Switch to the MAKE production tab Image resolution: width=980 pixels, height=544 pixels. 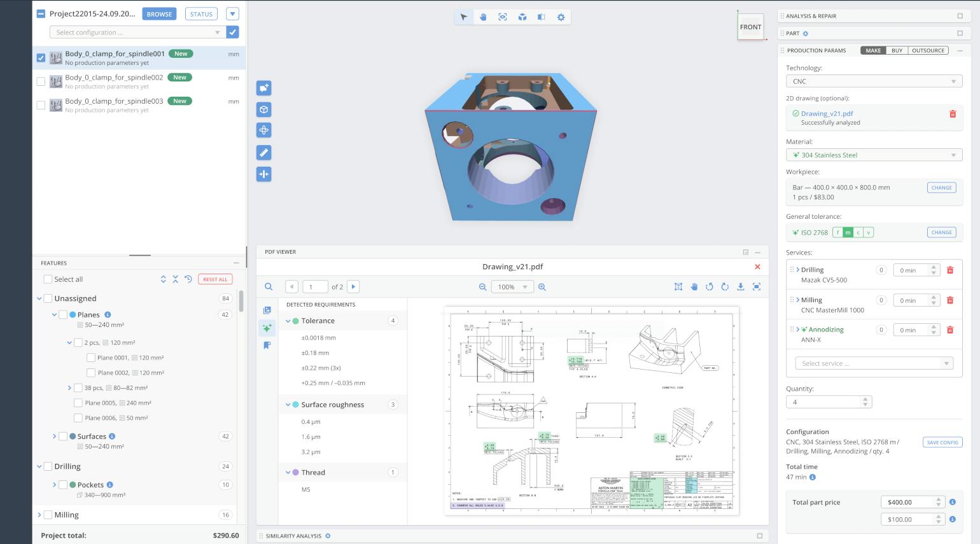pyautogui.click(x=873, y=50)
